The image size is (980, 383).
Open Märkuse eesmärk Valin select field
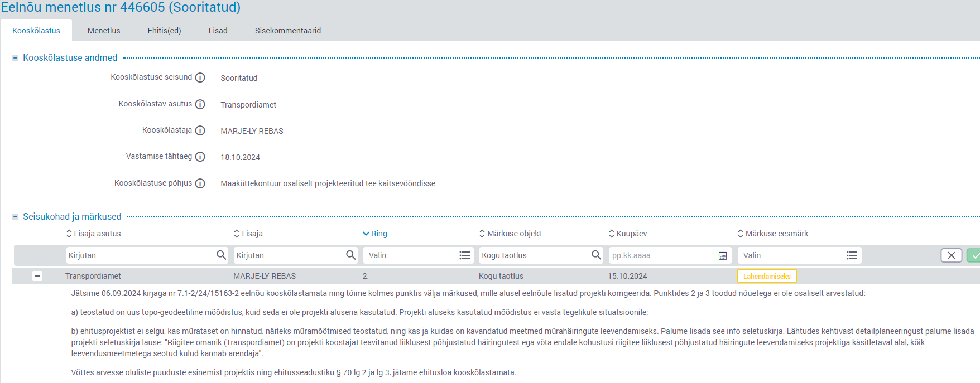799,255
